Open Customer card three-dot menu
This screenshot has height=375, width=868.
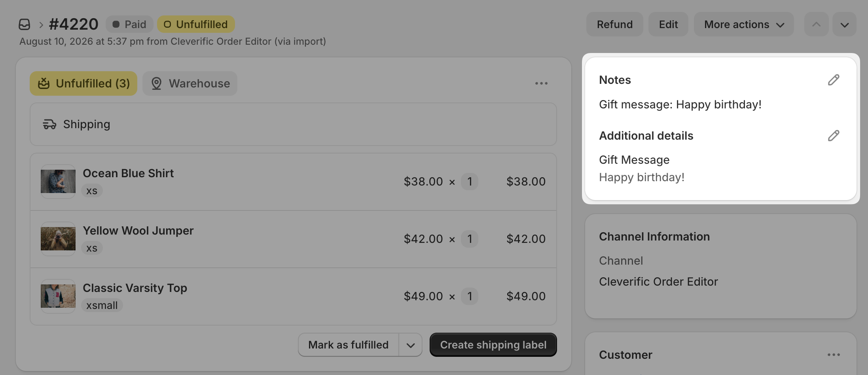tap(834, 355)
